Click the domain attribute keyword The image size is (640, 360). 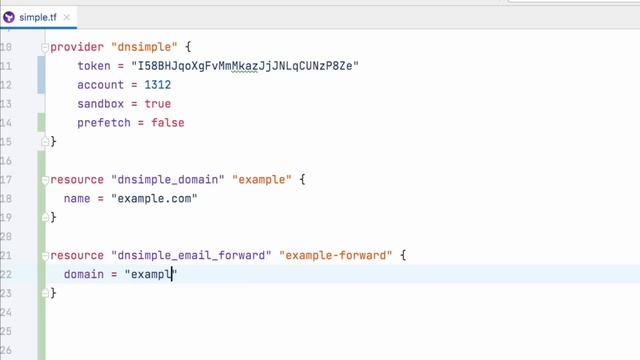point(84,274)
